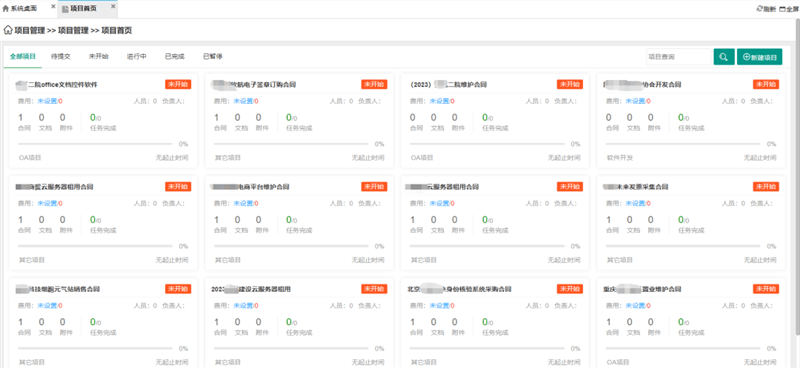Click 未开始 badge on 未来发票采集合同 card

tap(766, 186)
